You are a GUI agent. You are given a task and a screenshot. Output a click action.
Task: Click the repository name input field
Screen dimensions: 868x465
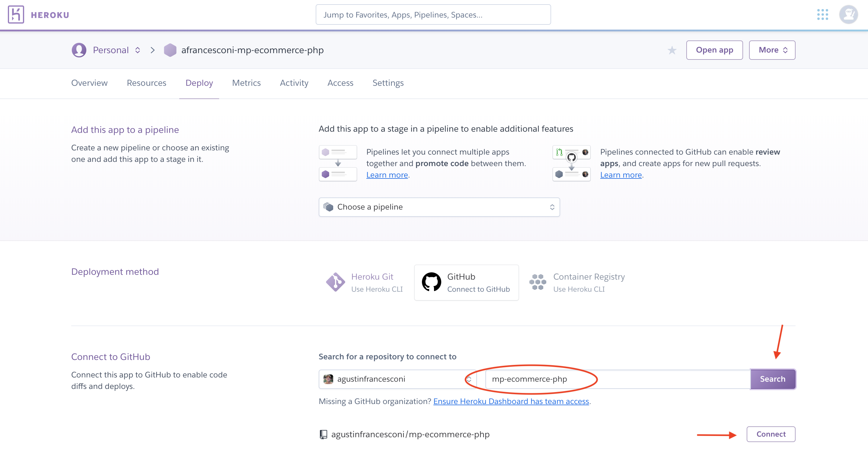click(x=615, y=379)
